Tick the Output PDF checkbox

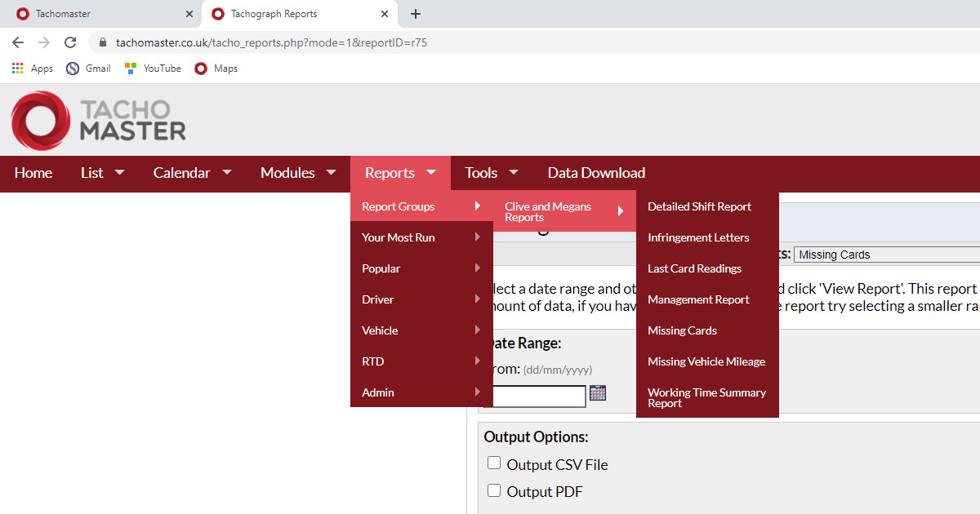click(x=494, y=490)
